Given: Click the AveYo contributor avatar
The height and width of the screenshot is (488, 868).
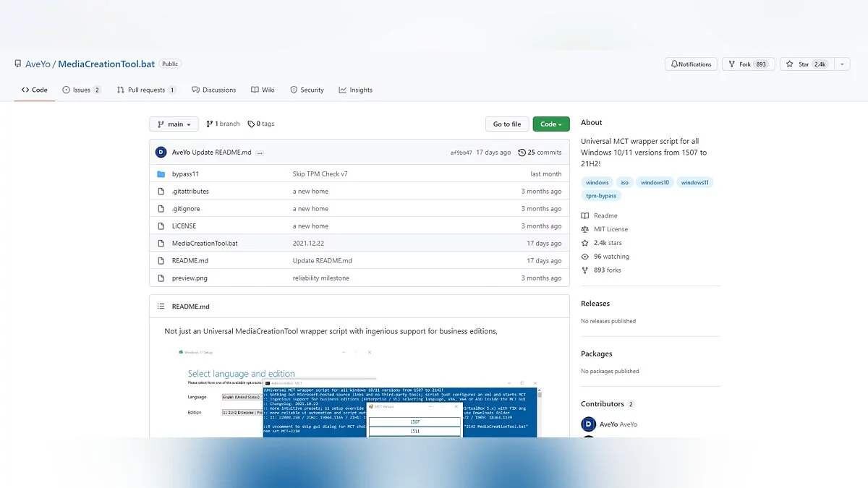Looking at the screenshot, I should tap(588, 424).
